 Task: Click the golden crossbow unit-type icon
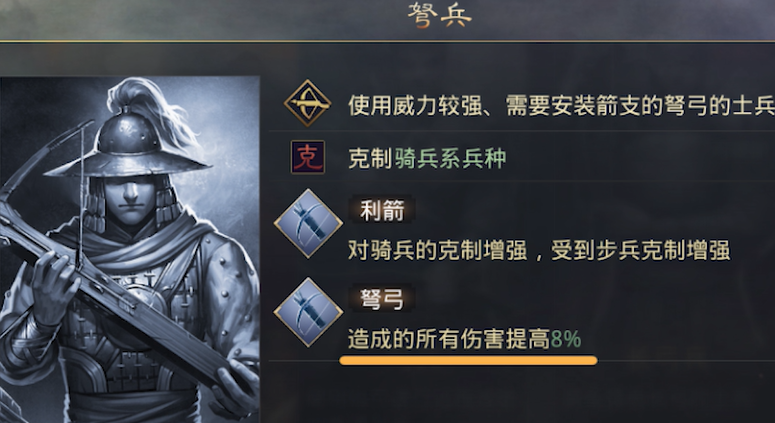point(309,104)
